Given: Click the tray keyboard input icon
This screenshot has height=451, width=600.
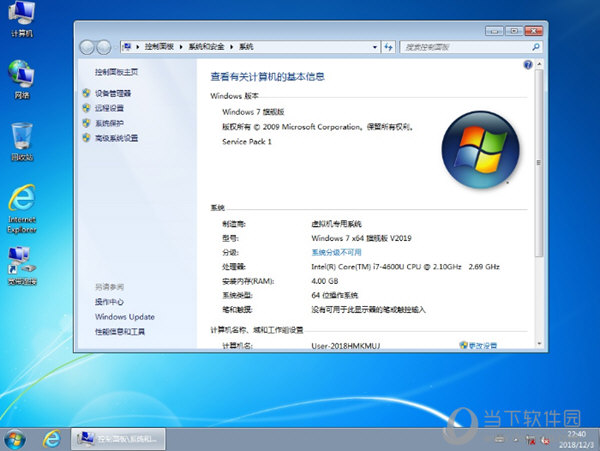Looking at the screenshot, I should pos(499,440).
